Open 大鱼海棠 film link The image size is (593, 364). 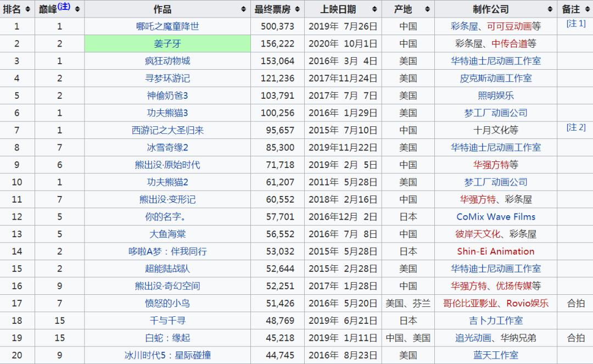click(167, 234)
